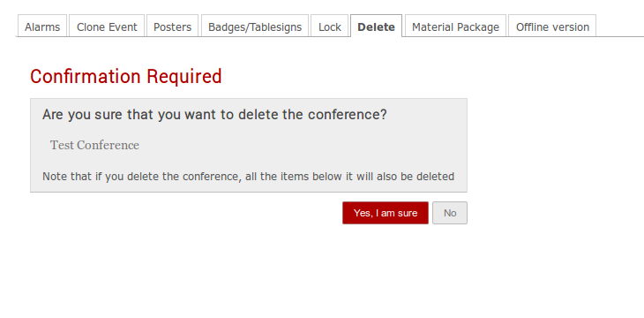
Task: Click the Test Conference title text
Action: pyautogui.click(x=95, y=145)
